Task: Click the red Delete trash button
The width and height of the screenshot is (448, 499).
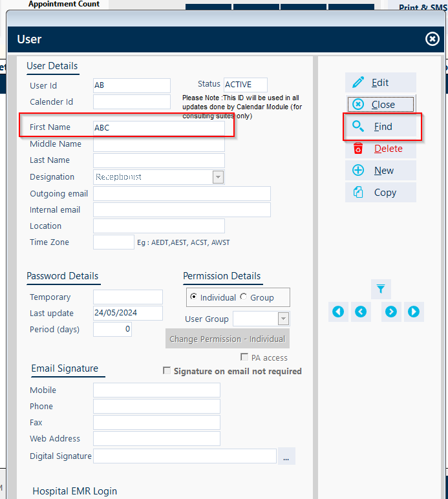Action: pyautogui.click(x=380, y=149)
